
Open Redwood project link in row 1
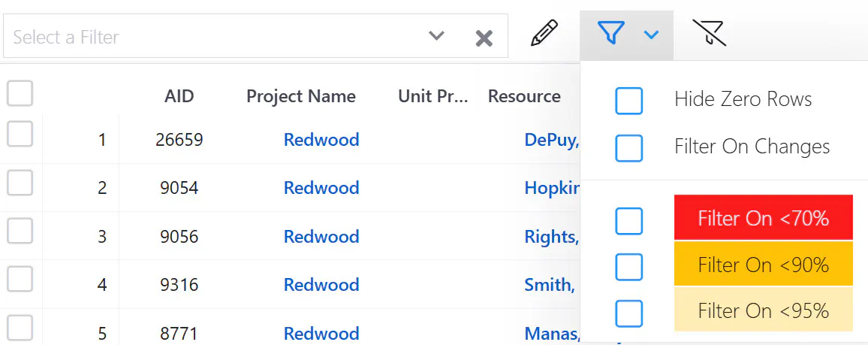point(321,140)
